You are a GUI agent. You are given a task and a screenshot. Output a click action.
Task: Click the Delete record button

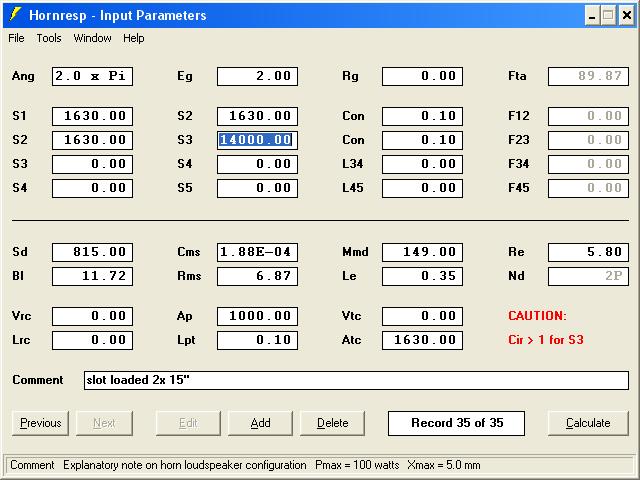pos(333,423)
